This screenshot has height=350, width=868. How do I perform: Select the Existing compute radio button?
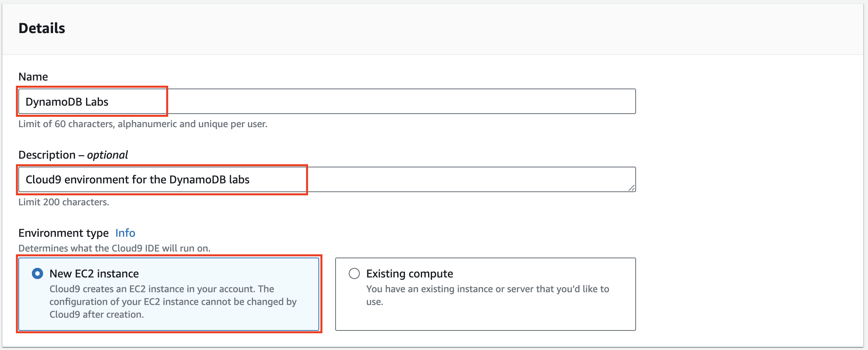coord(354,274)
